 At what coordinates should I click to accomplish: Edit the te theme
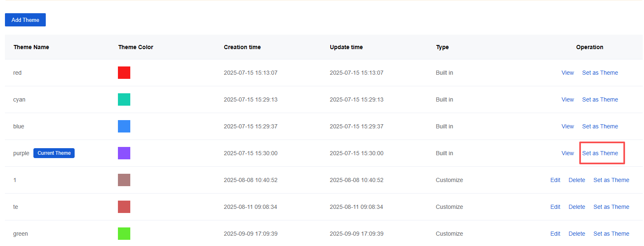click(555, 207)
